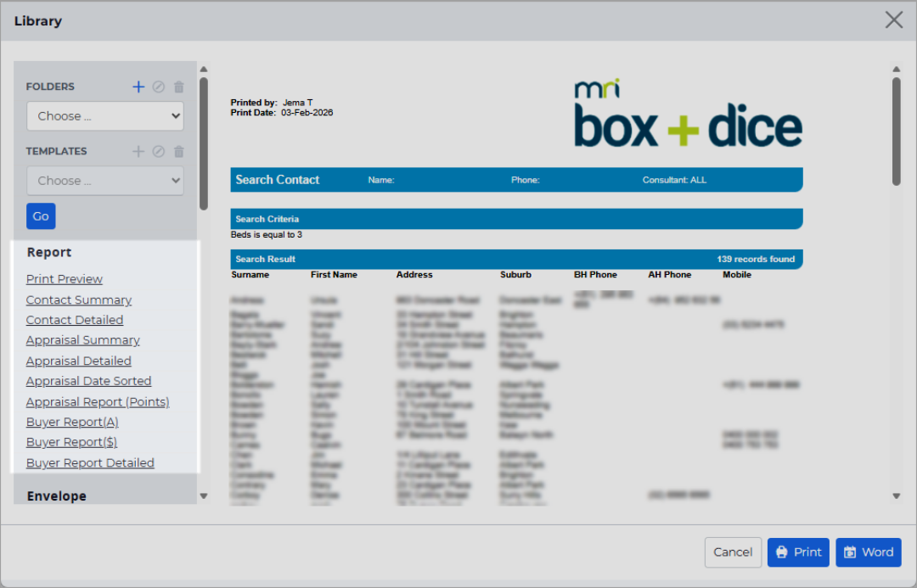This screenshot has height=588, width=917.
Task: Open Buyer Report($)
Action: click(x=72, y=442)
